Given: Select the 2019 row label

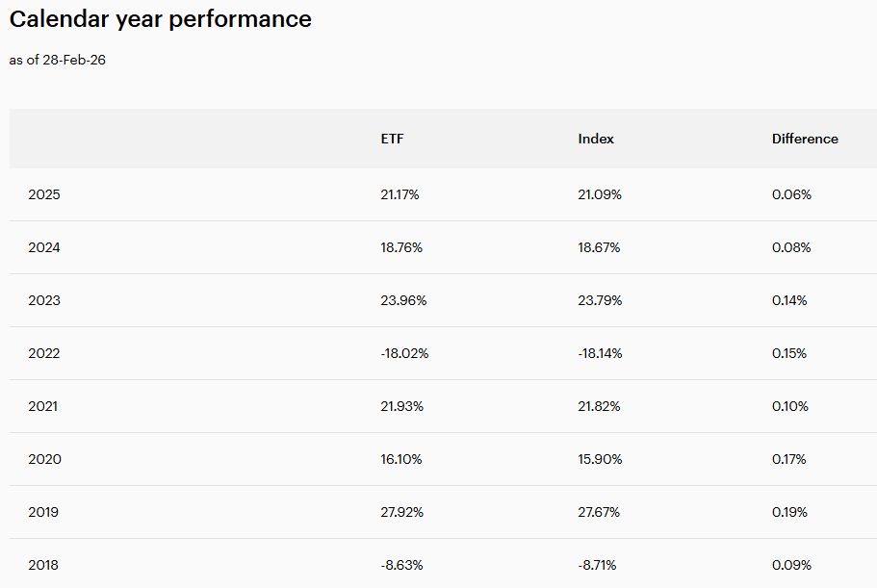Looking at the screenshot, I should click(x=43, y=512).
